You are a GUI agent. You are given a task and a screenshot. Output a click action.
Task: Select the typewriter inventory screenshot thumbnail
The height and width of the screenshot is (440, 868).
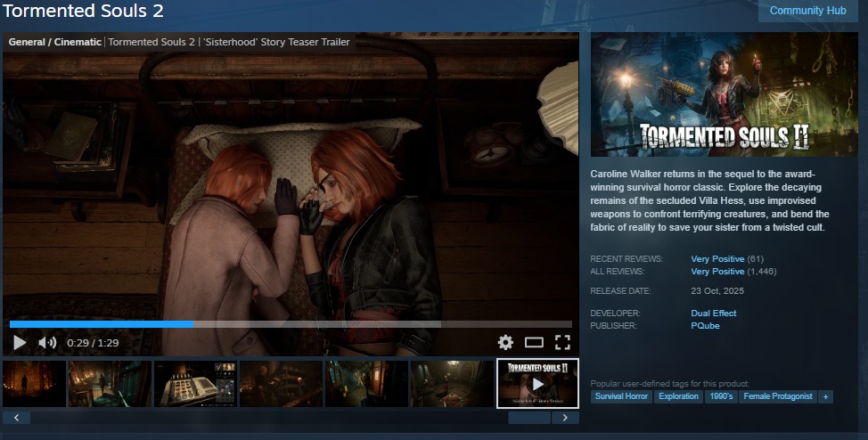point(195,384)
